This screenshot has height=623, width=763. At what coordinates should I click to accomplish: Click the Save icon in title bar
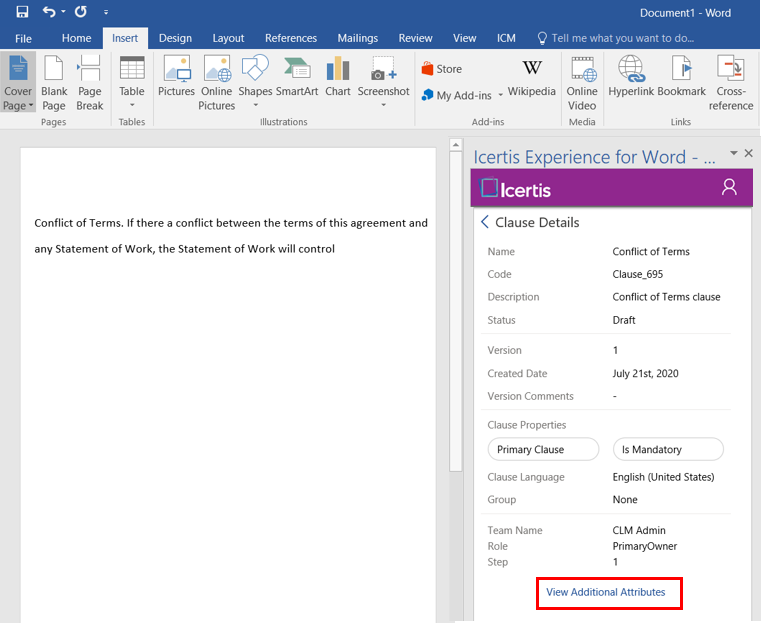(x=22, y=12)
